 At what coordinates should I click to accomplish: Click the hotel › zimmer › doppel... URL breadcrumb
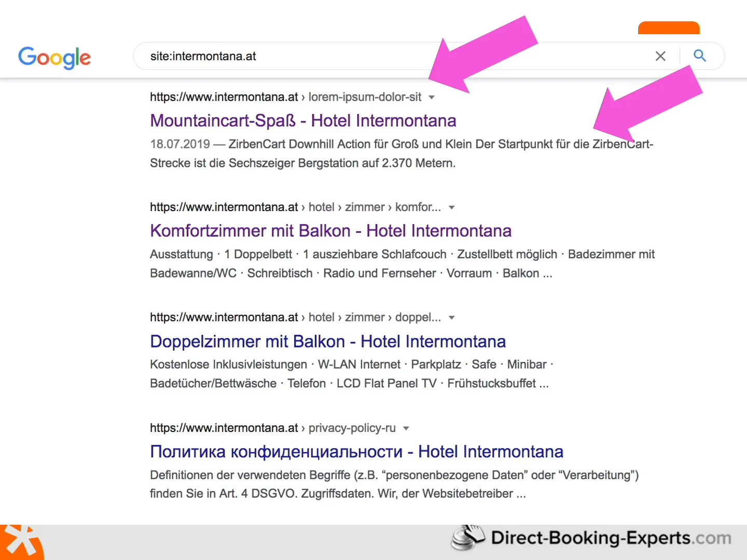tap(375, 317)
